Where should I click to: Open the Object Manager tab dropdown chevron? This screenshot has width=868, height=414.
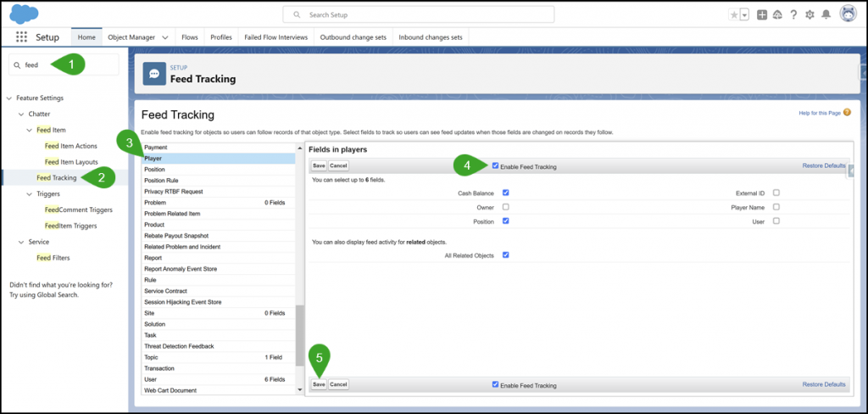(x=165, y=37)
